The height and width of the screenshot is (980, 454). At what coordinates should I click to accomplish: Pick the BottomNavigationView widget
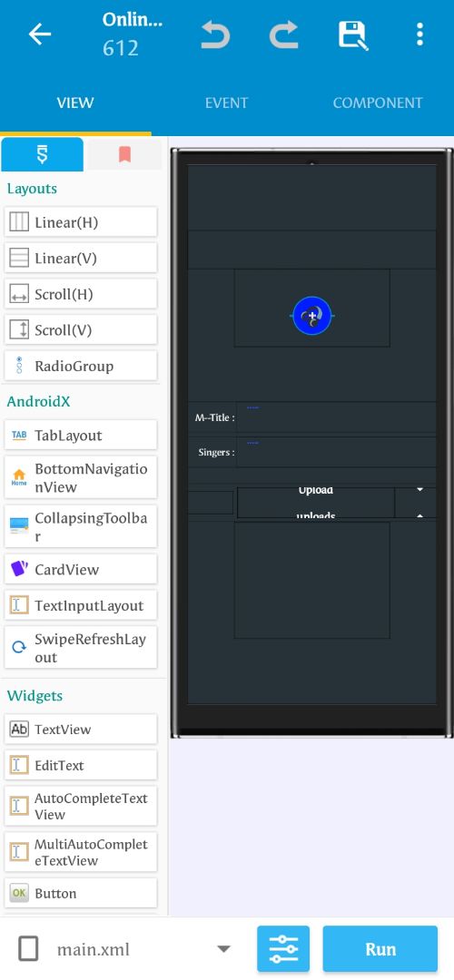click(x=81, y=478)
